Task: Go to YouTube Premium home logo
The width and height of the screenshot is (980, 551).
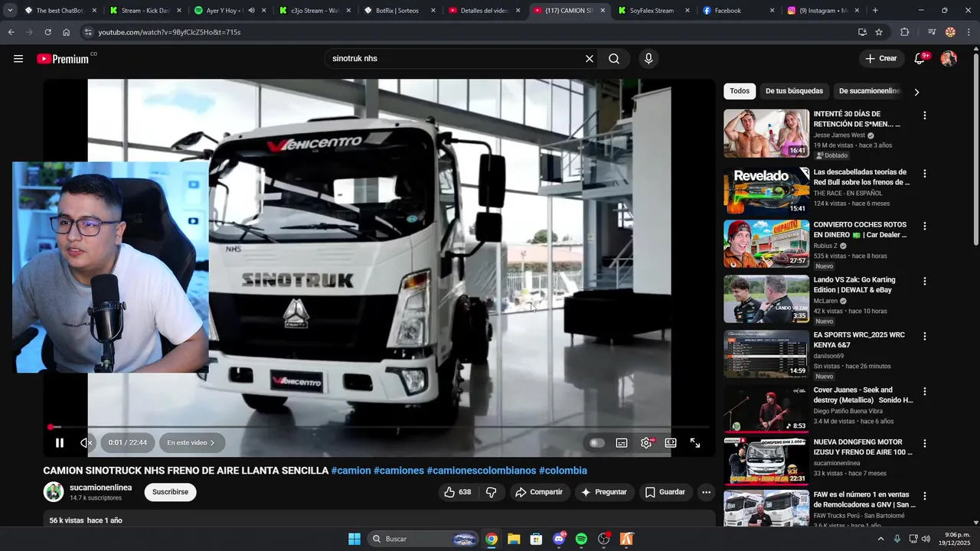Action: pos(63,59)
